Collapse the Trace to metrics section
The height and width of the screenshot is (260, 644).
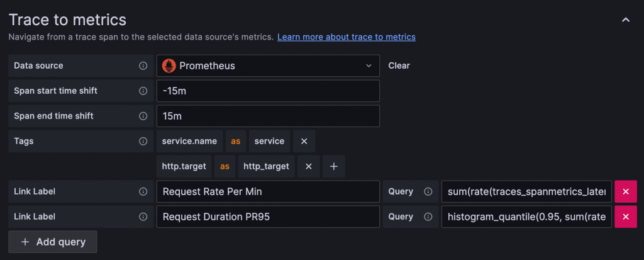(x=626, y=20)
